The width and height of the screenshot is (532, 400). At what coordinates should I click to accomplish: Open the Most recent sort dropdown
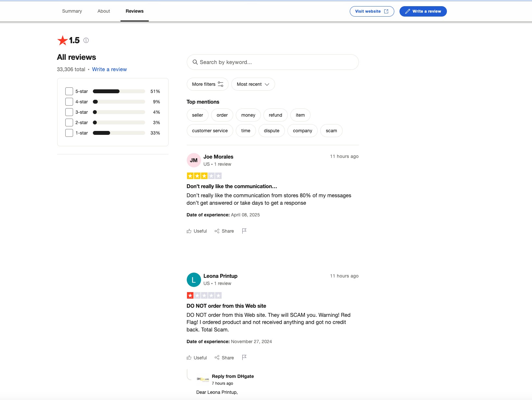click(x=253, y=84)
